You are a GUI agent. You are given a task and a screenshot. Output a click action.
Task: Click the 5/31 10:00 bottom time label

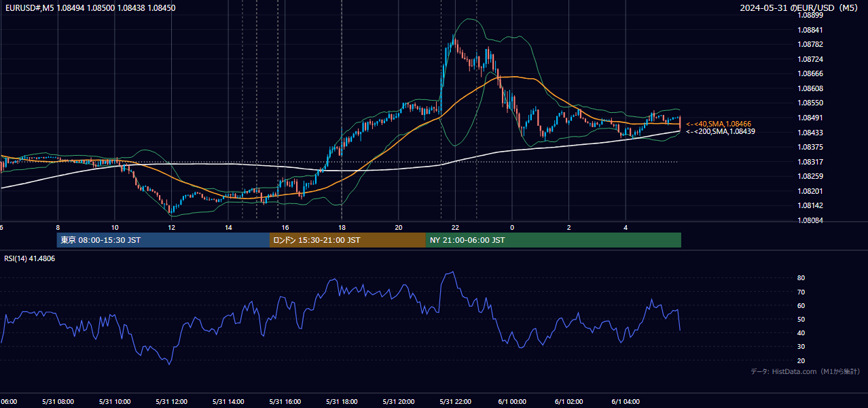(115, 402)
